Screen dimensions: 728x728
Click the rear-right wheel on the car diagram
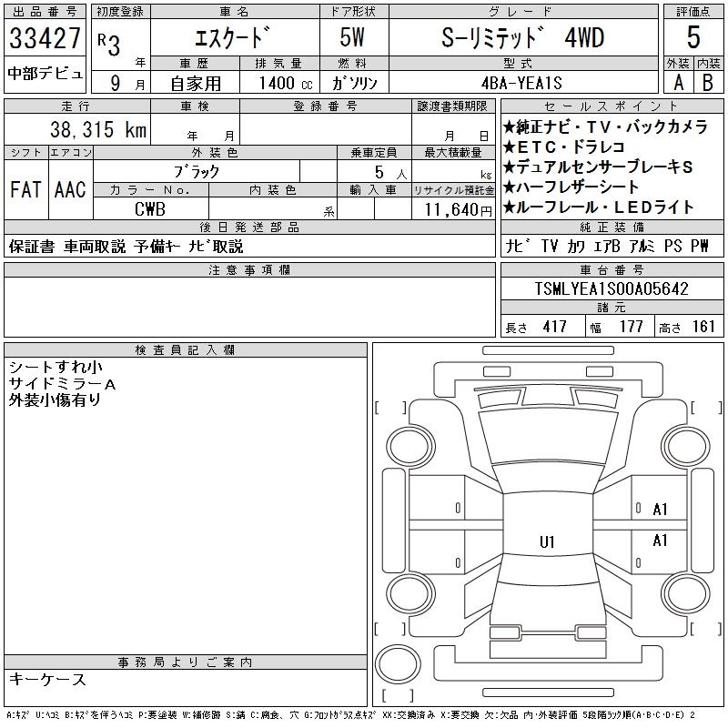[x=686, y=593]
